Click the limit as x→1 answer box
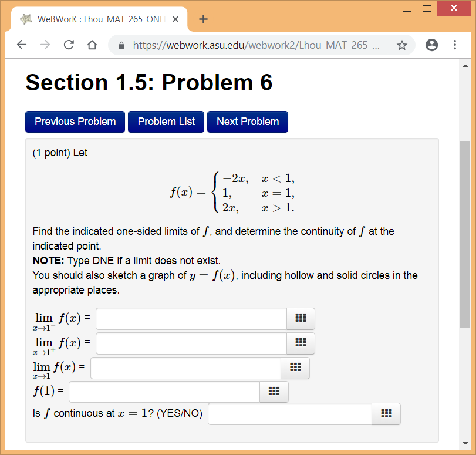The width and height of the screenshot is (476, 455). coord(186,368)
